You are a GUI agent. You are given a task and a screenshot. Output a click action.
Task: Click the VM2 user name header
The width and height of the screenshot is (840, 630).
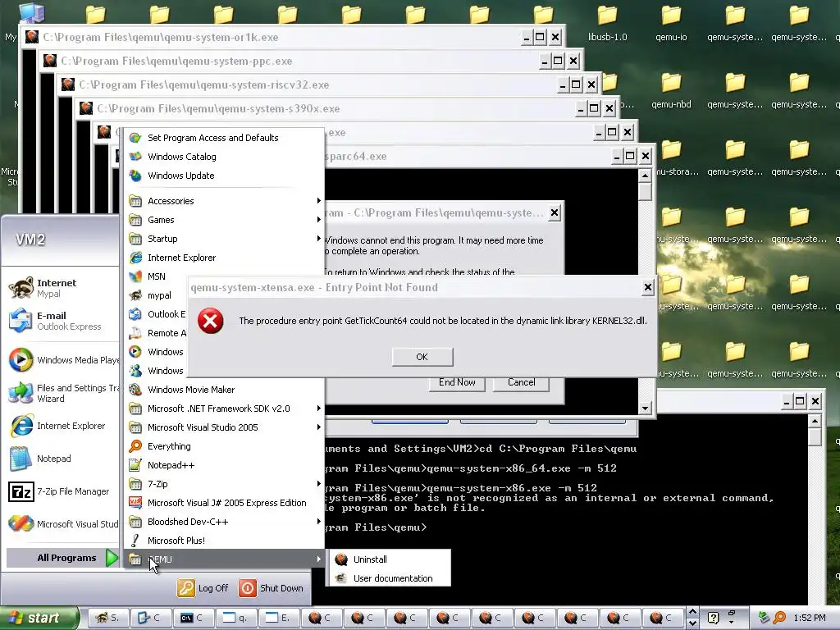point(30,240)
